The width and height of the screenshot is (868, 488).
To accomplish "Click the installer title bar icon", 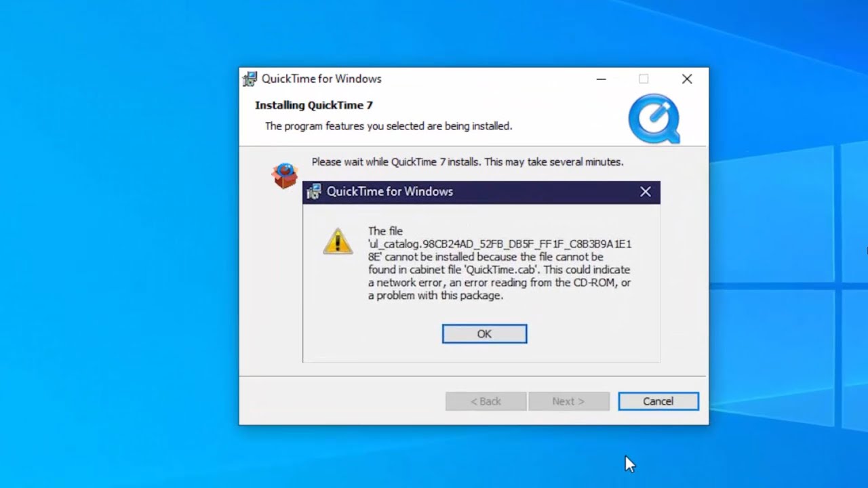I will (250, 79).
